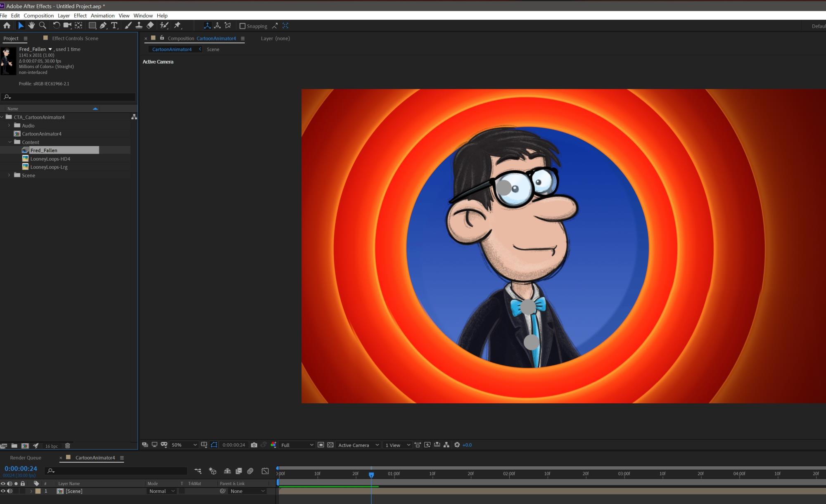Select the Eraser tool
Viewport: 826px width, 504px height.
coord(150,26)
